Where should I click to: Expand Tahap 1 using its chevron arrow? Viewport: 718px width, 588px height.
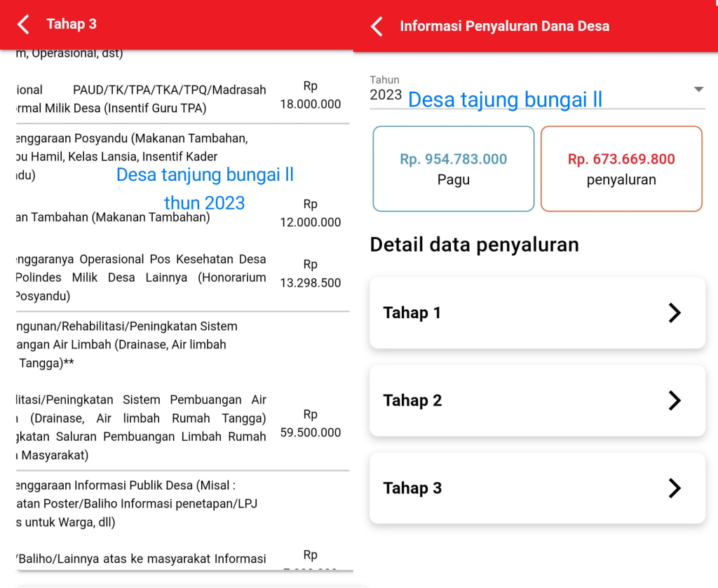pyautogui.click(x=674, y=313)
